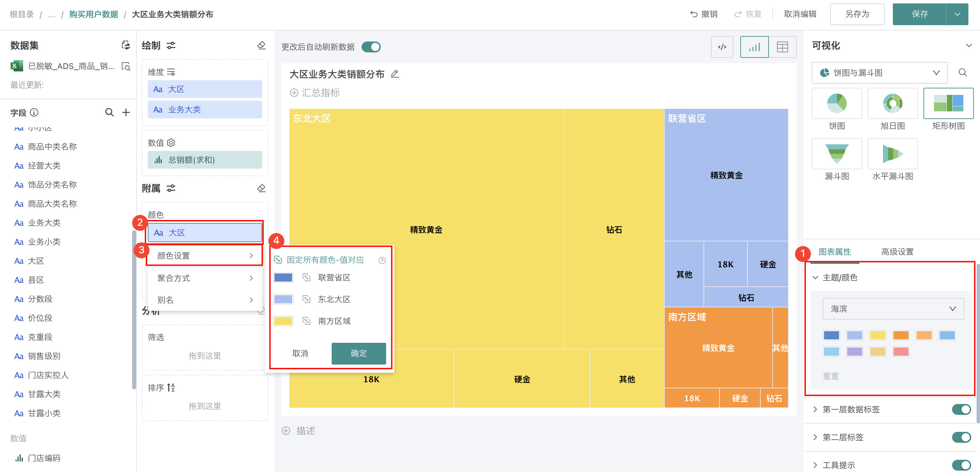
Task: Open the 海滨 theme dropdown
Action: [x=892, y=308]
